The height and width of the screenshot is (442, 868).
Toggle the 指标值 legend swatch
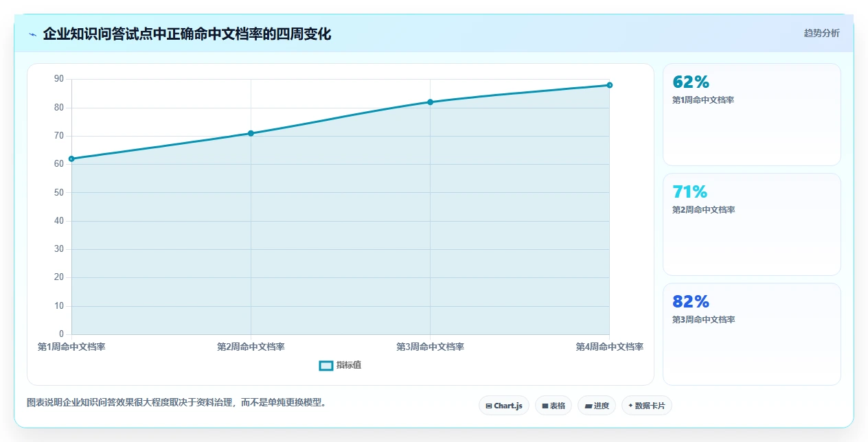coord(326,366)
